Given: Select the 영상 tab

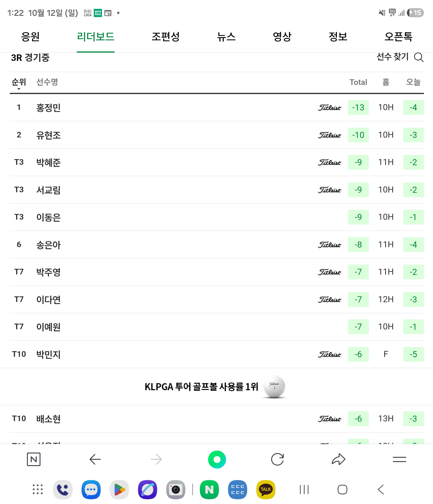Looking at the screenshot, I should (x=282, y=37).
